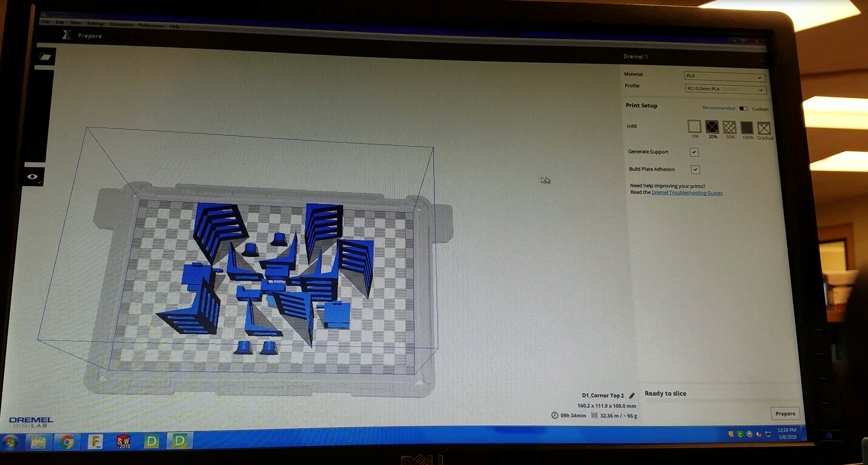Open the View menu
Image resolution: width=868 pixels, height=465 pixels.
tap(76, 23)
